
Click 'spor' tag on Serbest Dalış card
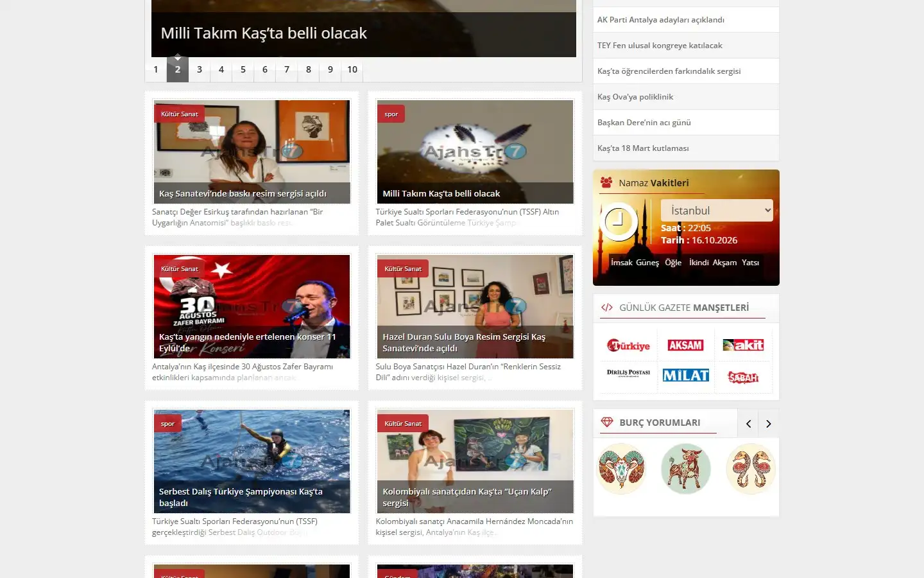click(167, 424)
